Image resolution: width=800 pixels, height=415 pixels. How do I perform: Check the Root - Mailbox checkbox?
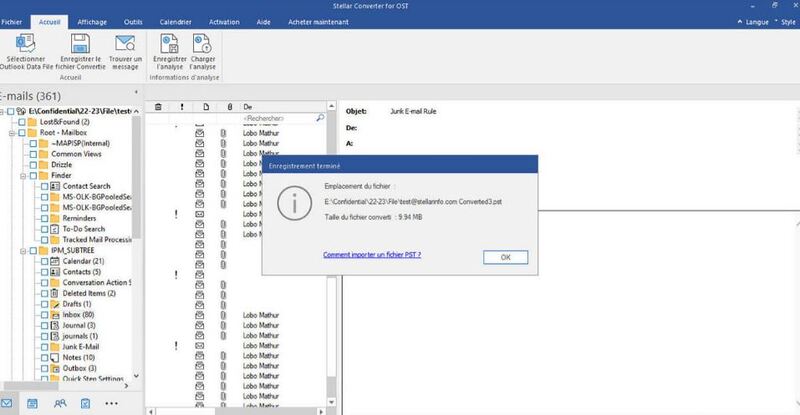22,133
